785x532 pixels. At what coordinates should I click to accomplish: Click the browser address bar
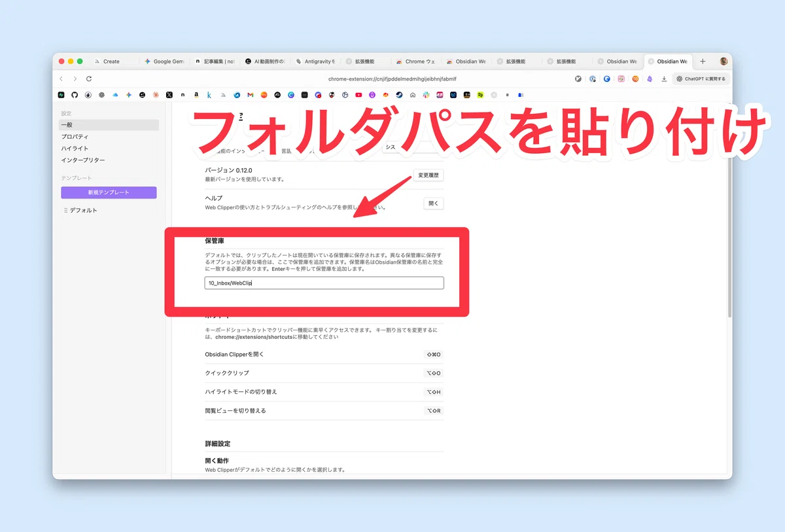(392, 79)
